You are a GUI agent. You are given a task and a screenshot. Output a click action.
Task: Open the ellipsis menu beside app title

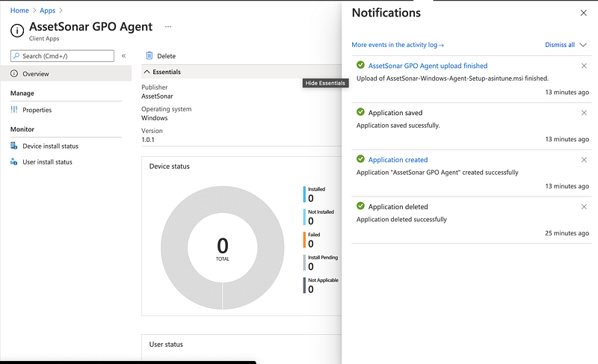pos(168,26)
